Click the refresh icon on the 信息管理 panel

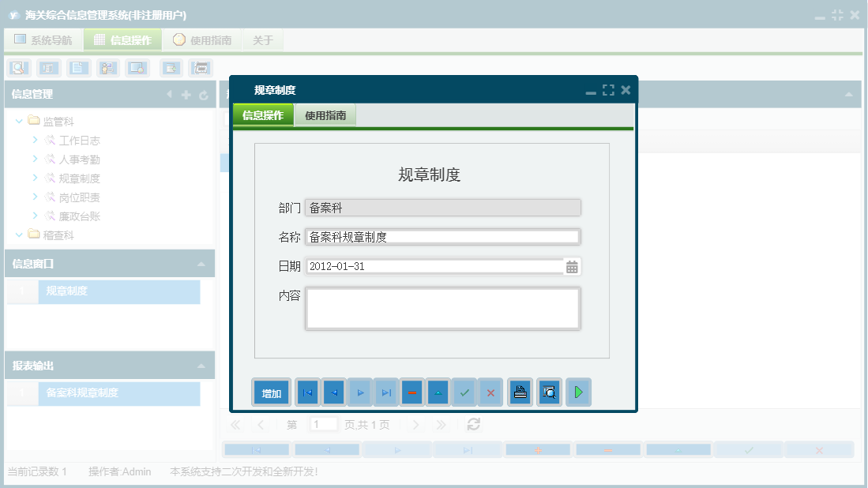coord(205,94)
